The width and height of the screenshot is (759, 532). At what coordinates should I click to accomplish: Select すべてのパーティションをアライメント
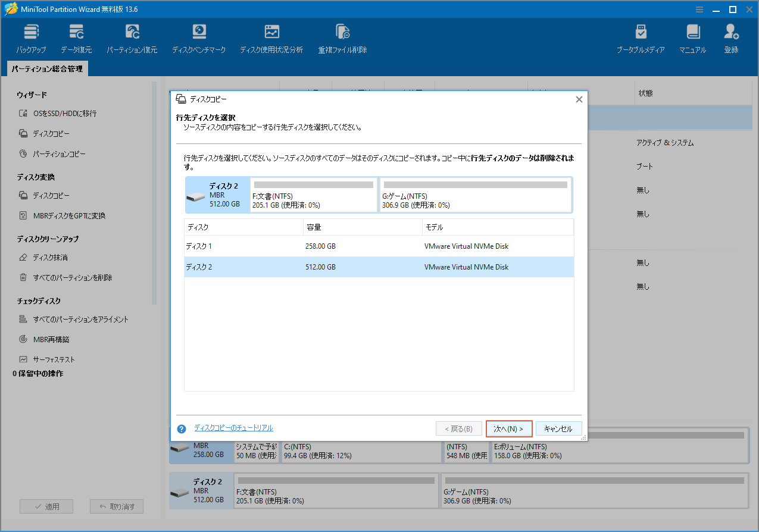[x=74, y=319]
